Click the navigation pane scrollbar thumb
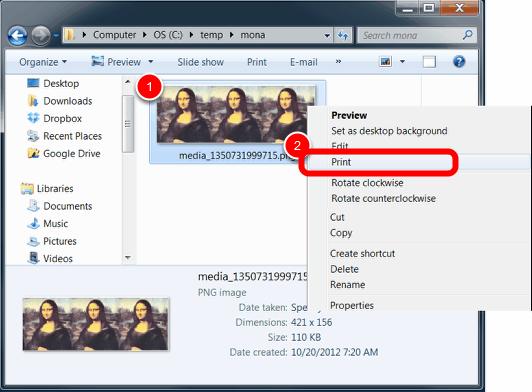This screenshot has height=392, width=532. click(128, 124)
